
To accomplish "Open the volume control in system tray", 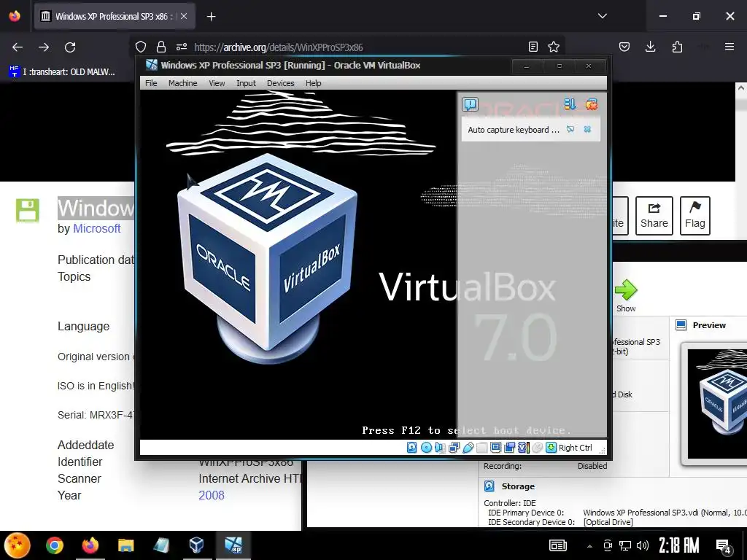I will click(x=643, y=545).
